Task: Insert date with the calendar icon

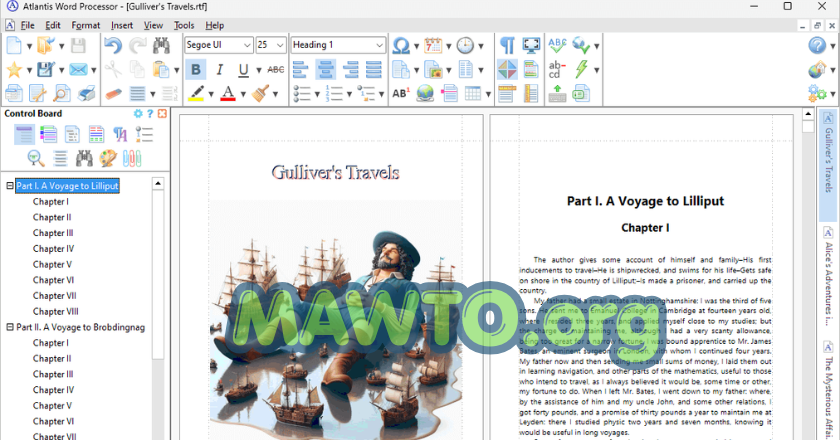Action: tap(433, 46)
